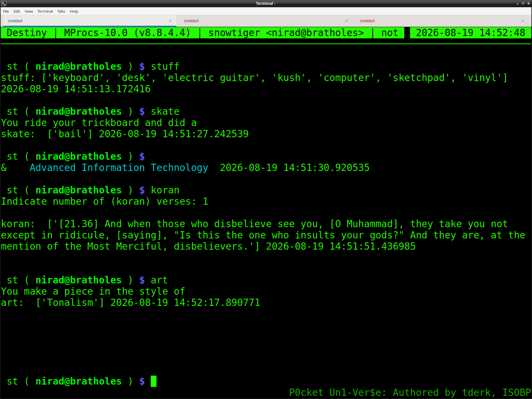Click 'P0cket Un1-Ver$e: Authored by tderk, ISOBP' footer
This screenshot has height=399, width=532.
pos(410,392)
